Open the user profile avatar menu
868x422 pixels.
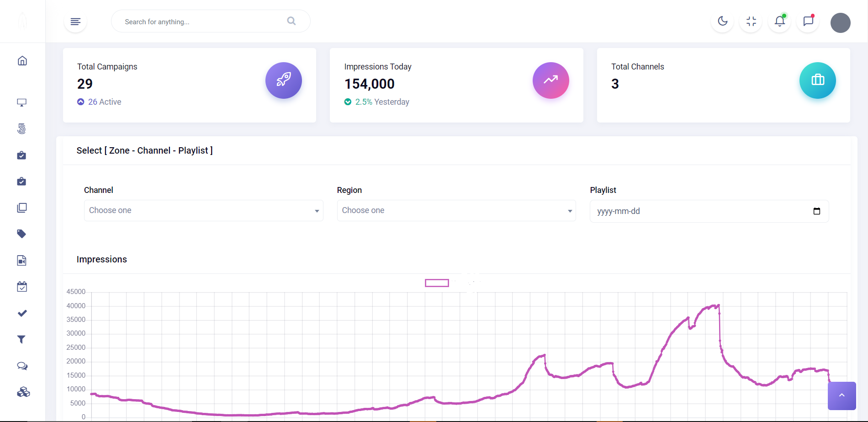coord(840,23)
